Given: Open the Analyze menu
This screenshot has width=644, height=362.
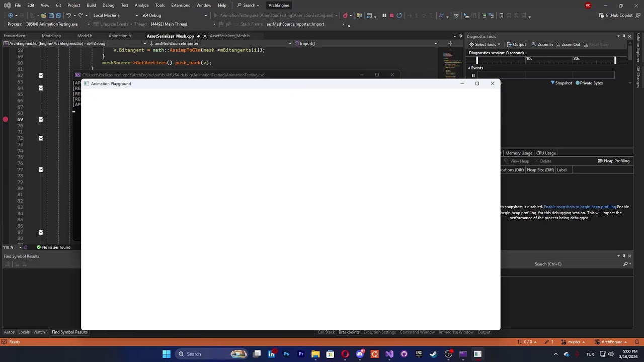Looking at the screenshot, I should click(141, 5).
